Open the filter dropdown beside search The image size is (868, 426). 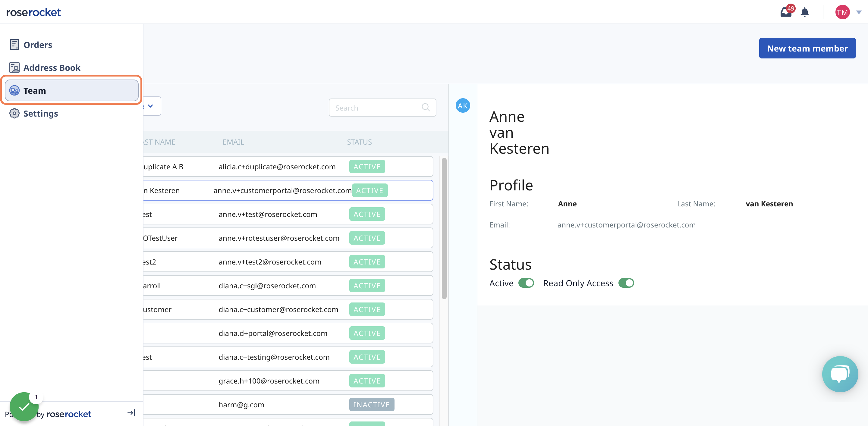(152, 106)
